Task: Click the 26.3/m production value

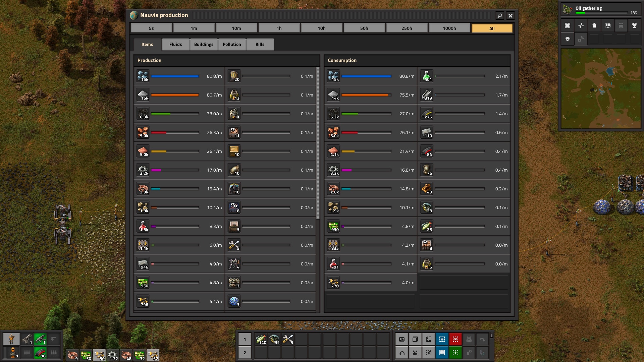Action: pos(214,133)
